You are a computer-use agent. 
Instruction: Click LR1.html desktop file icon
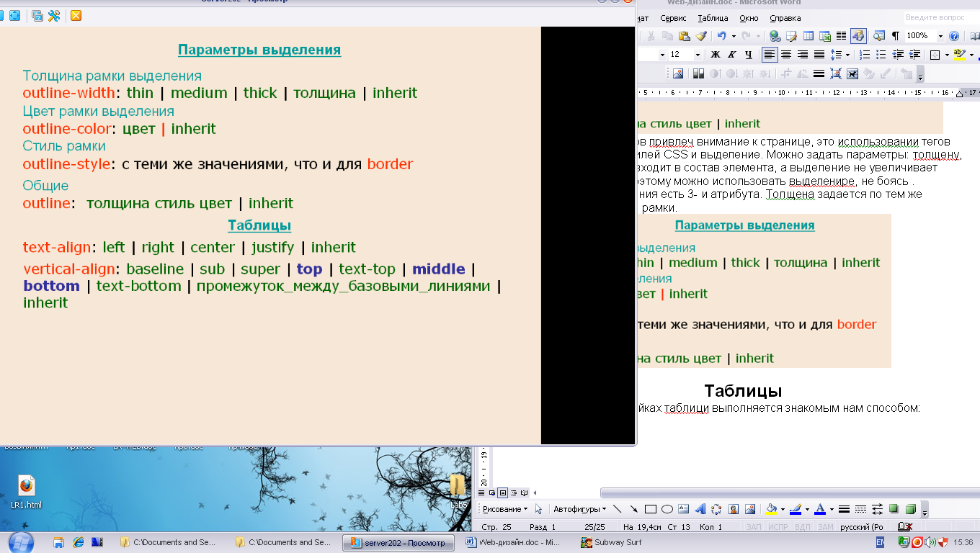point(27,492)
